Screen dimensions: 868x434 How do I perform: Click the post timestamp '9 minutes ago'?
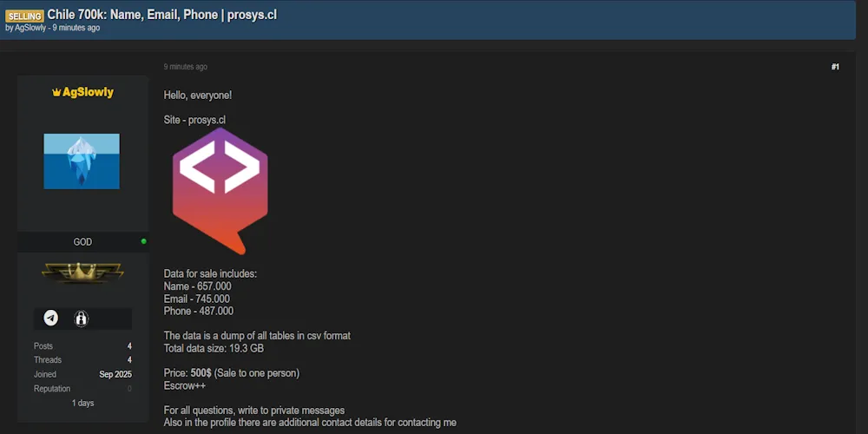(186, 67)
